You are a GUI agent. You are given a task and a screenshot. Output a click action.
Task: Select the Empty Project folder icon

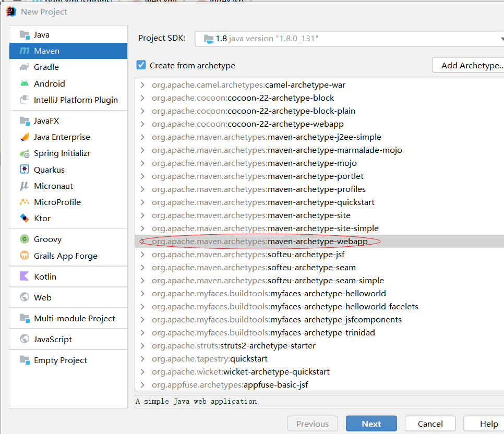coord(25,360)
